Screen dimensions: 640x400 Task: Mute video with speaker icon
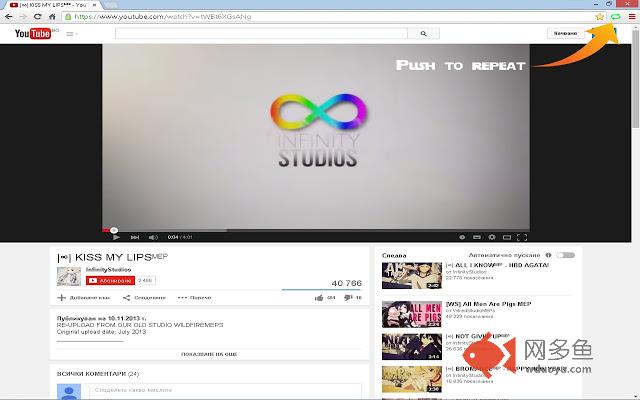click(x=153, y=237)
